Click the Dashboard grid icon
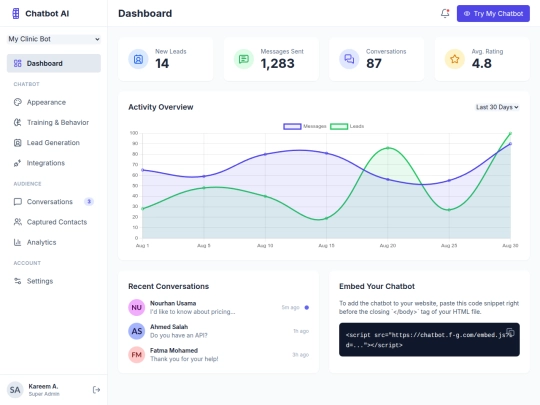Image resolution: width=540 pixels, height=405 pixels. [x=18, y=63]
